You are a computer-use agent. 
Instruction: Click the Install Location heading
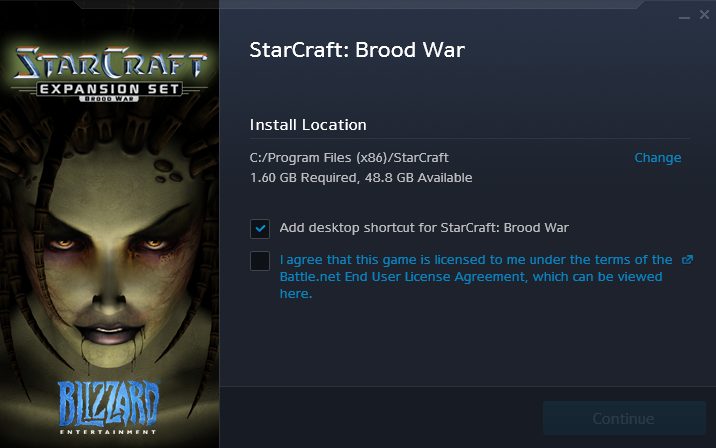(x=308, y=125)
